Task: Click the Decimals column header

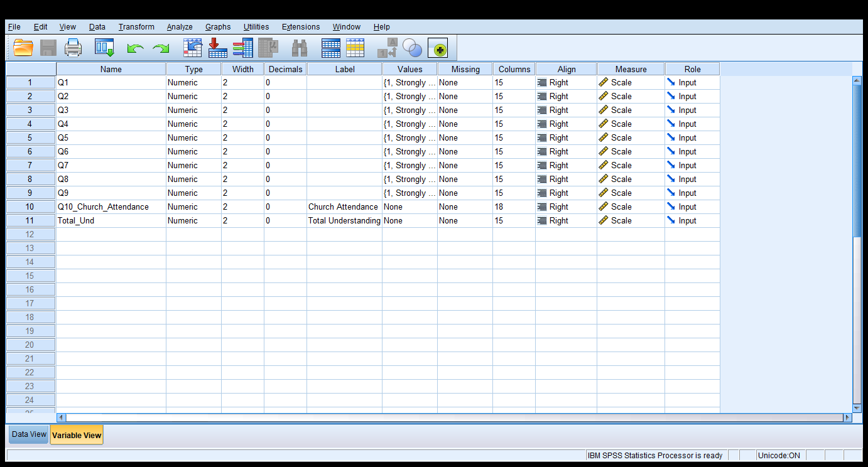Action: 285,69
